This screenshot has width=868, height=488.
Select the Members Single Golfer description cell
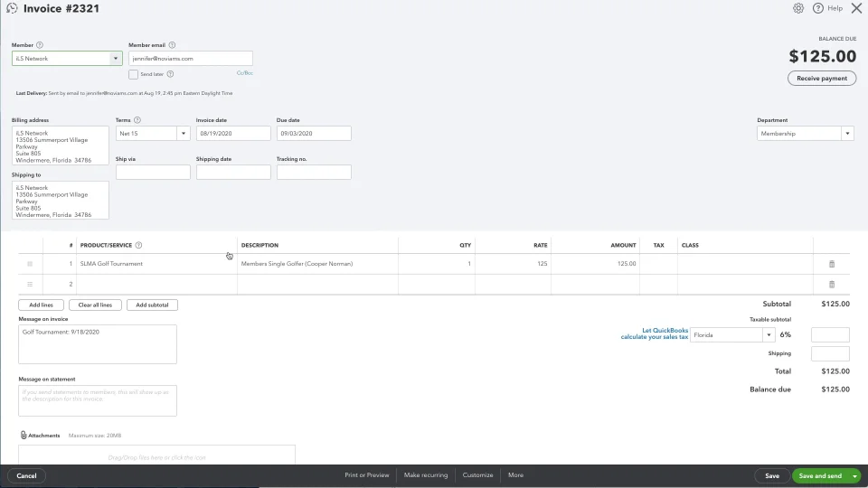(317, 264)
